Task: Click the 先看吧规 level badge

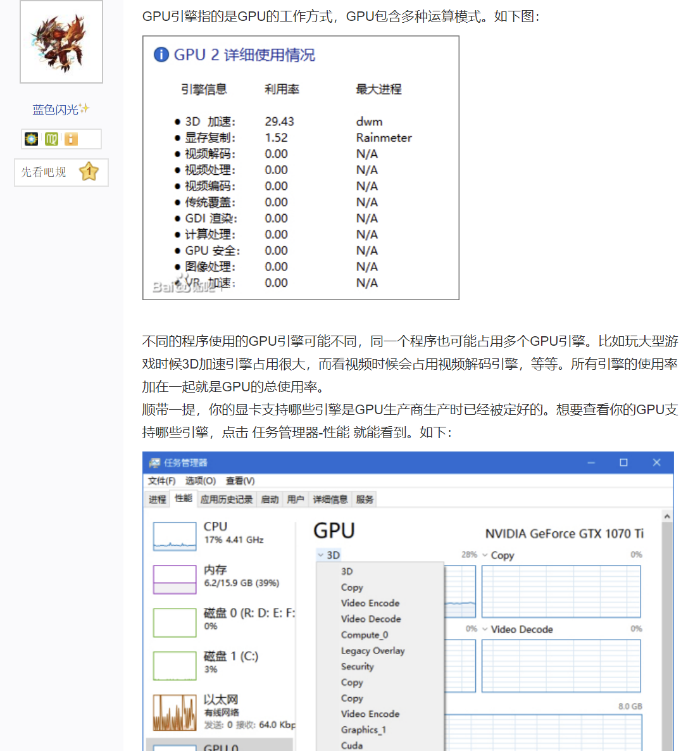Action: (x=61, y=172)
